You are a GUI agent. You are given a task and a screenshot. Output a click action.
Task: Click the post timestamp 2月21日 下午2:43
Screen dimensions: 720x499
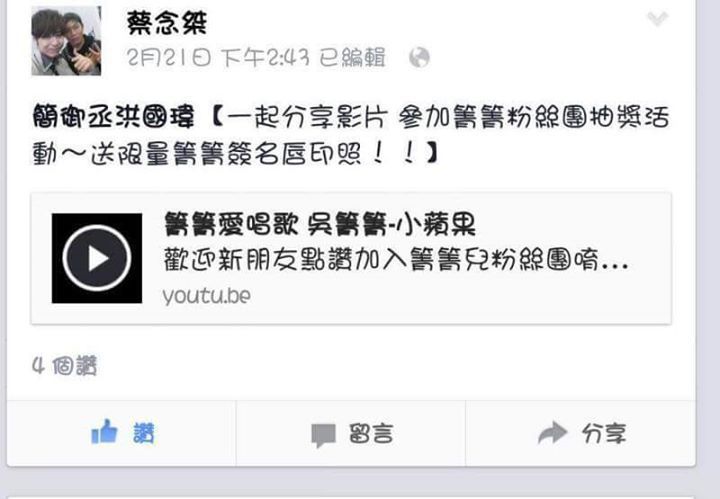[x=218, y=58]
